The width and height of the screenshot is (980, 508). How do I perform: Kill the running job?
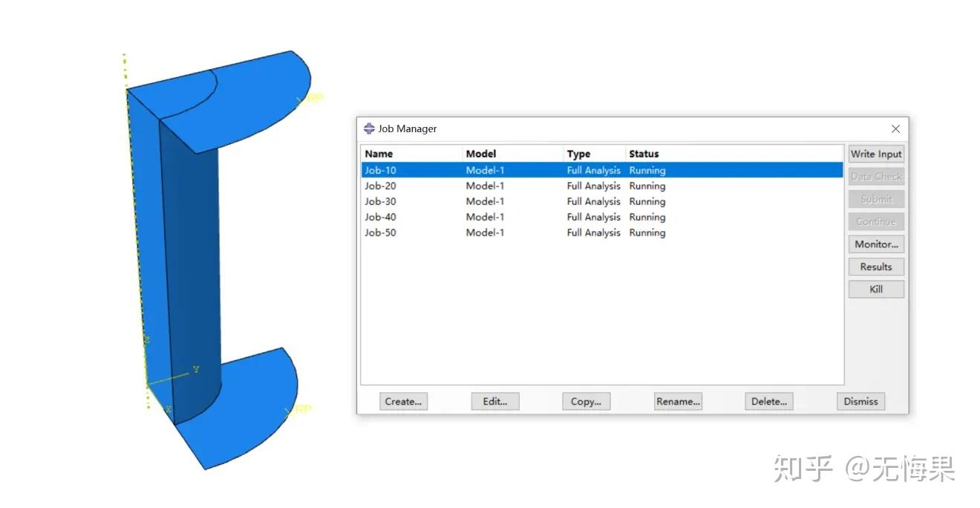[876, 289]
